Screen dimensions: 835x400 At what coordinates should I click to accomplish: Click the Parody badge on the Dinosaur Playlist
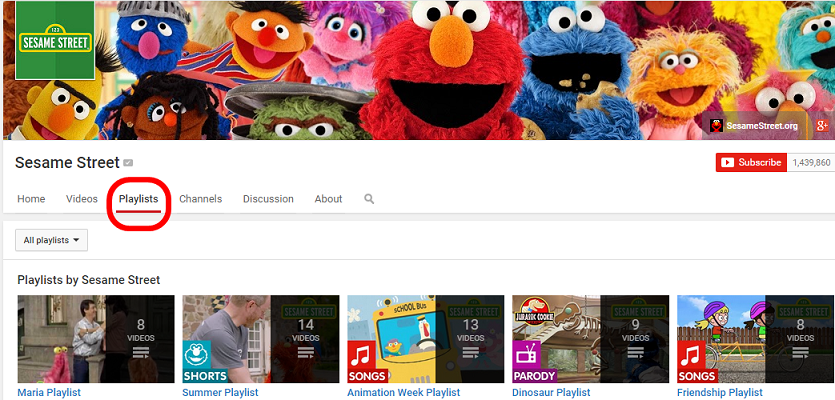pyautogui.click(x=534, y=362)
